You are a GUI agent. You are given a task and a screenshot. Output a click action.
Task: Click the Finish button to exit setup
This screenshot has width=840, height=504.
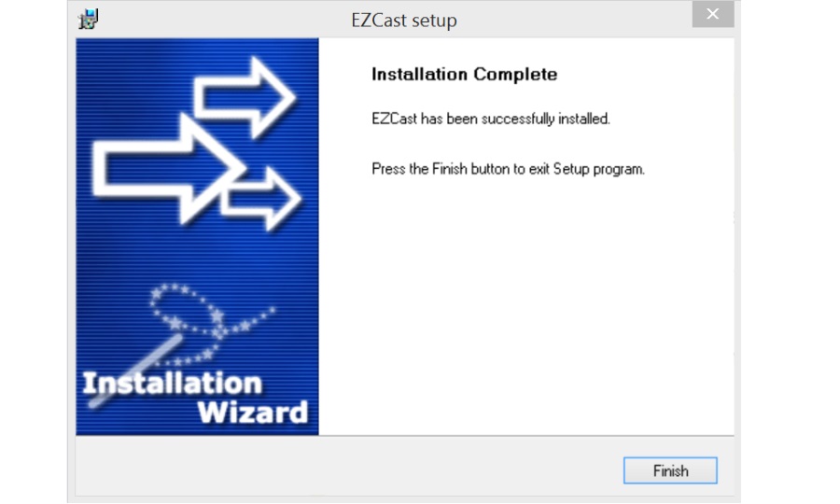tap(670, 470)
